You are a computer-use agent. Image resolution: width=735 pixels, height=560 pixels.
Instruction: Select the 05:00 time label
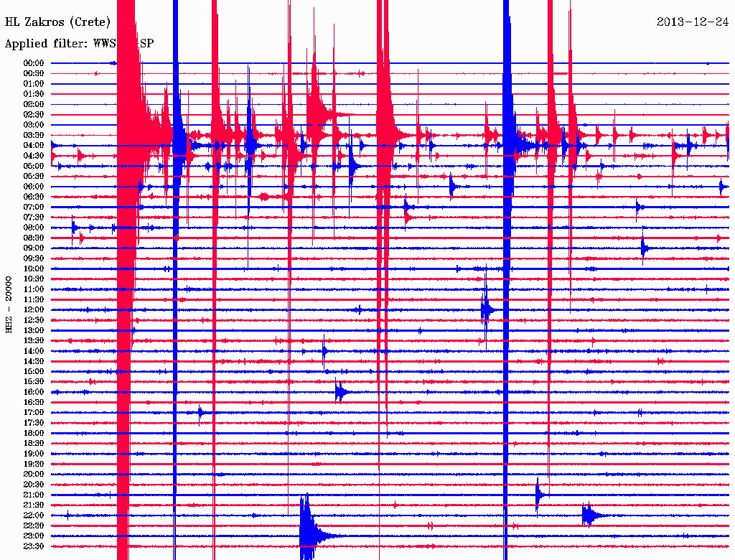tap(34, 166)
